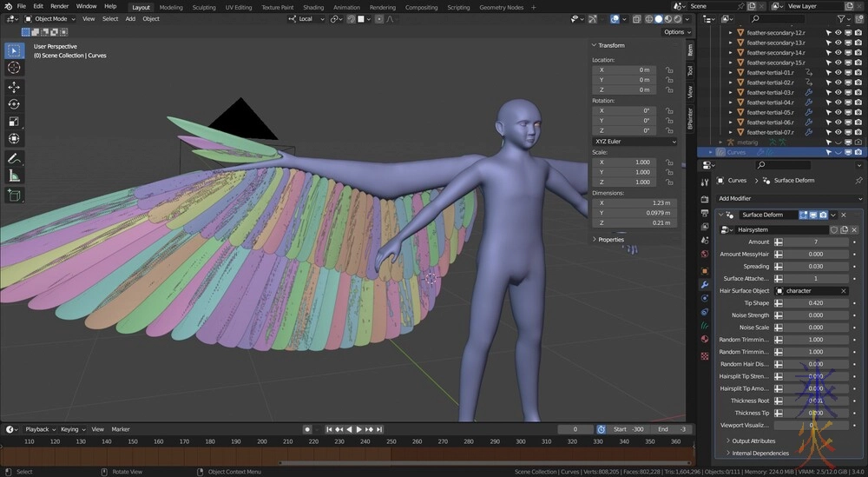Click the Add Cube tool icon

coord(15,195)
